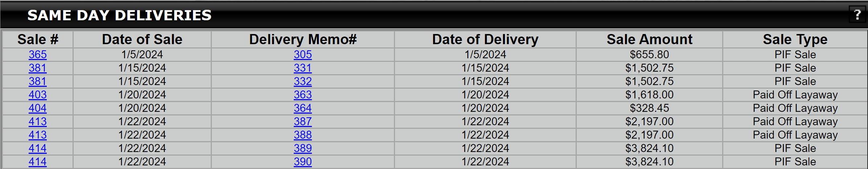This screenshot has width=868, height=169.
Task: Open delivery memo 331
Action: click(x=303, y=68)
